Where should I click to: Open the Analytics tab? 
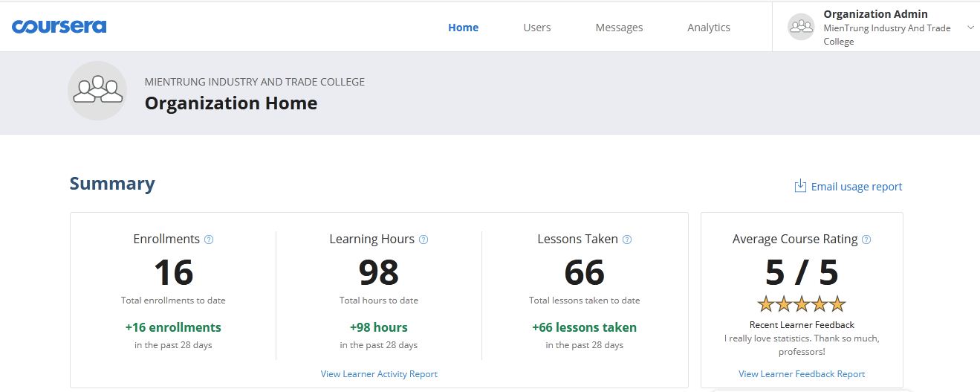point(708,28)
